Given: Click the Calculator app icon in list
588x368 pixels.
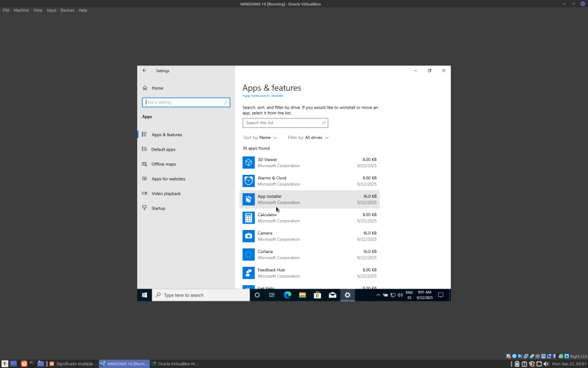Looking at the screenshot, I should [x=248, y=218].
